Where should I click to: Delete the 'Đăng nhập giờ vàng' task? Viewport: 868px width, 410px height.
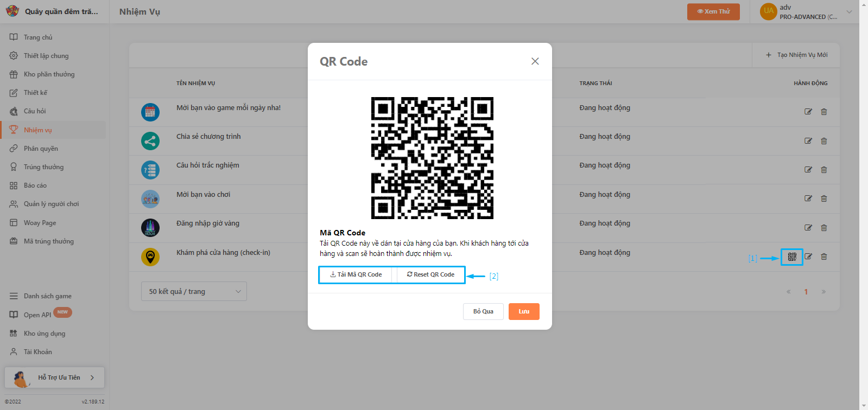[x=823, y=228]
